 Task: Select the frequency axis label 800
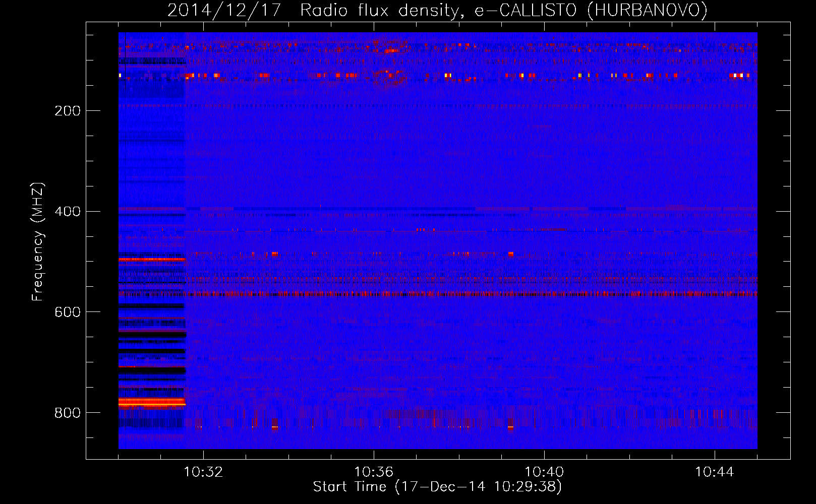[68, 413]
